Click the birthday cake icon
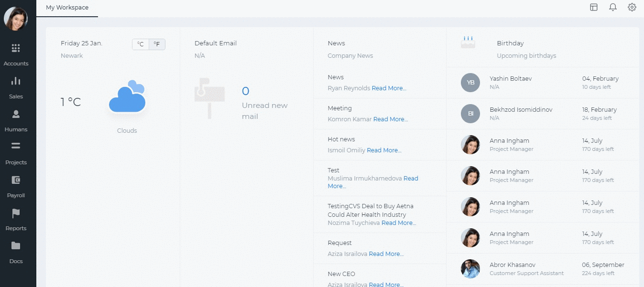The width and height of the screenshot is (644, 287). pos(468,42)
